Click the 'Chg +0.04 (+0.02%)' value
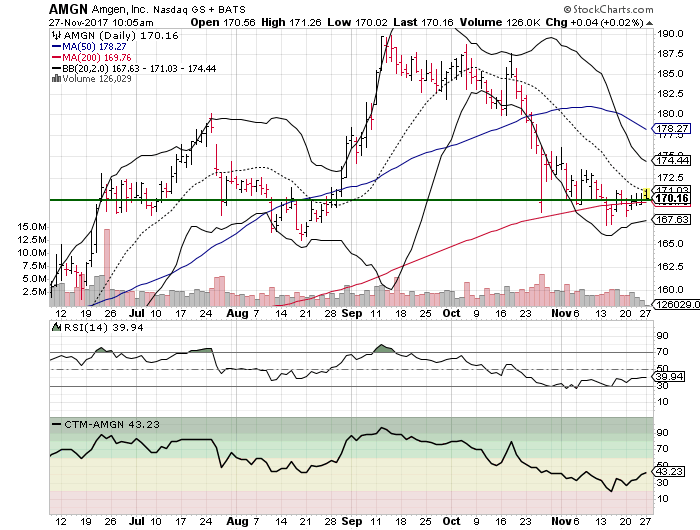 594,22
